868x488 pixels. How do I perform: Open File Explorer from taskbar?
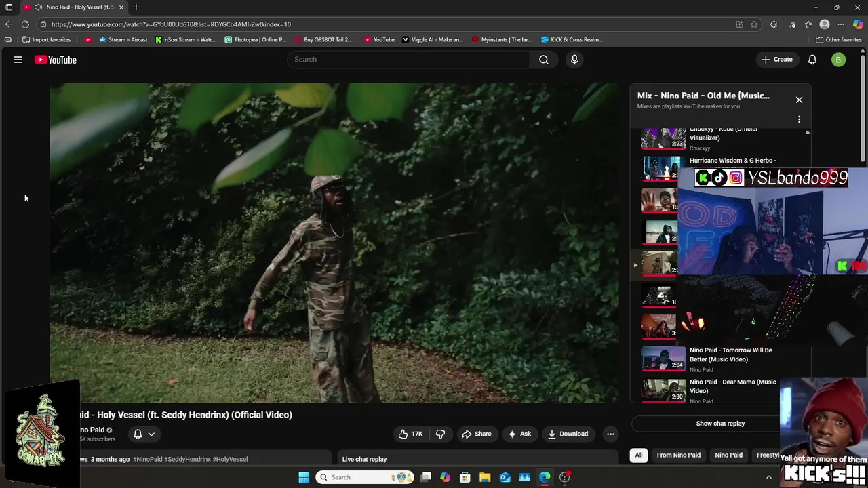[485, 477]
